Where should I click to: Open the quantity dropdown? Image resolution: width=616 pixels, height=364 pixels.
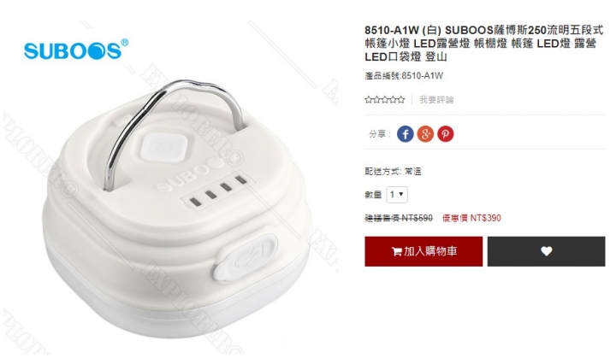[x=397, y=195]
